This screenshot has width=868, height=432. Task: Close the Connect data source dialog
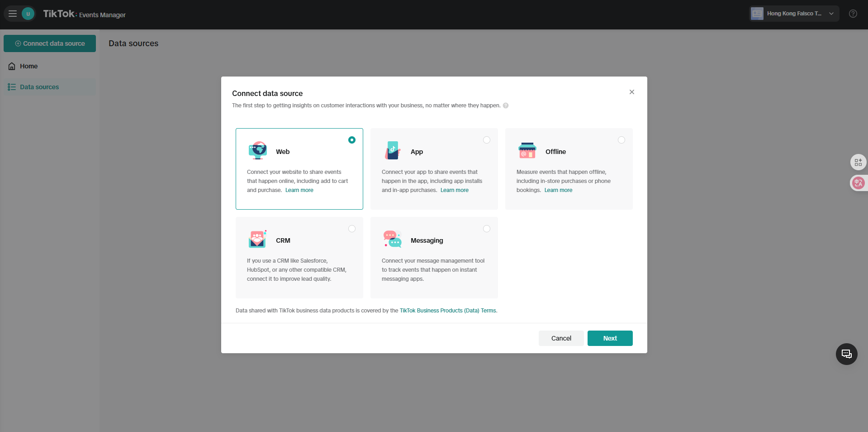tap(631, 92)
